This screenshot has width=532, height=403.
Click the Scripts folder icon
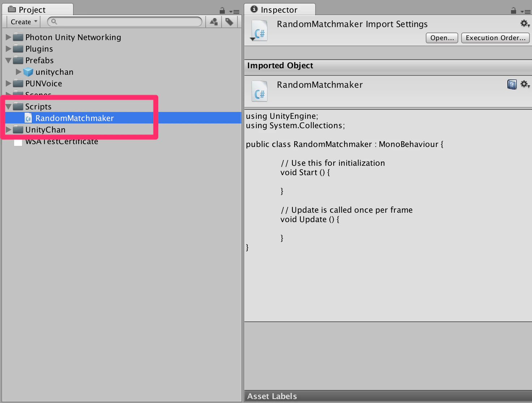[x=18, y=107]
